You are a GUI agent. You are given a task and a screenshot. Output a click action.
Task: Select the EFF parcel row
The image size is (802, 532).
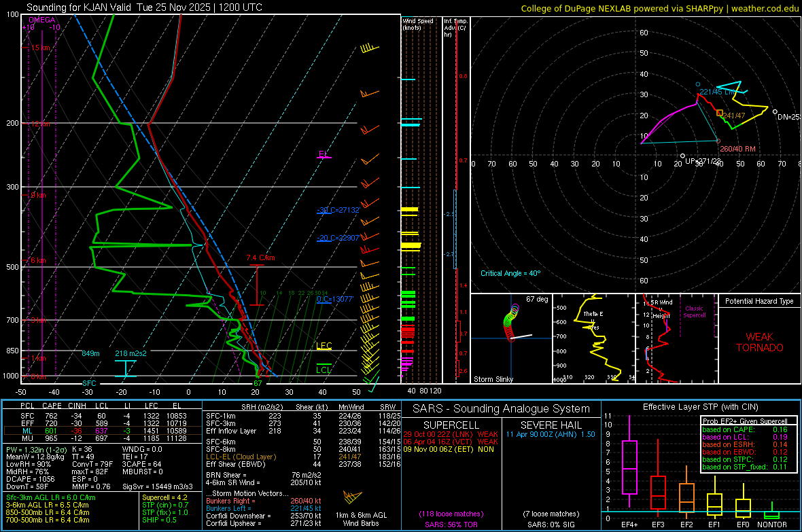coord(101,423)
